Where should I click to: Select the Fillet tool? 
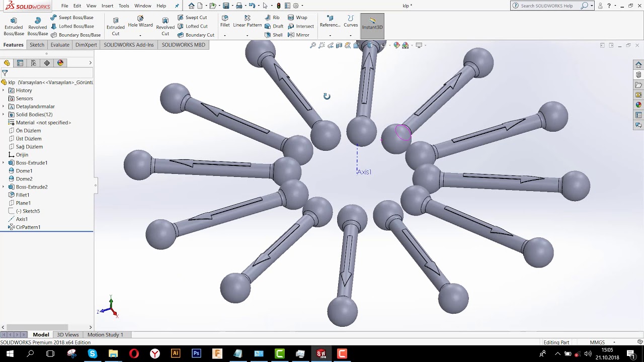[225, 22]
